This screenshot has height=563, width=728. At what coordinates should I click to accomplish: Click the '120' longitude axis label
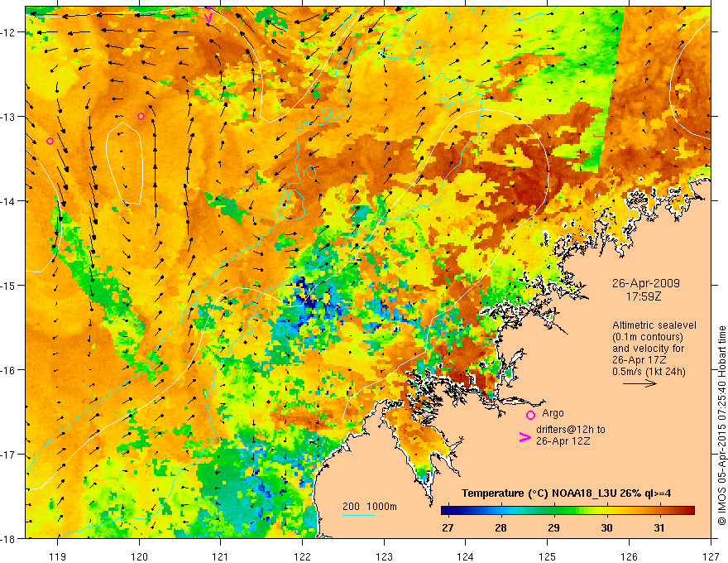139,556
